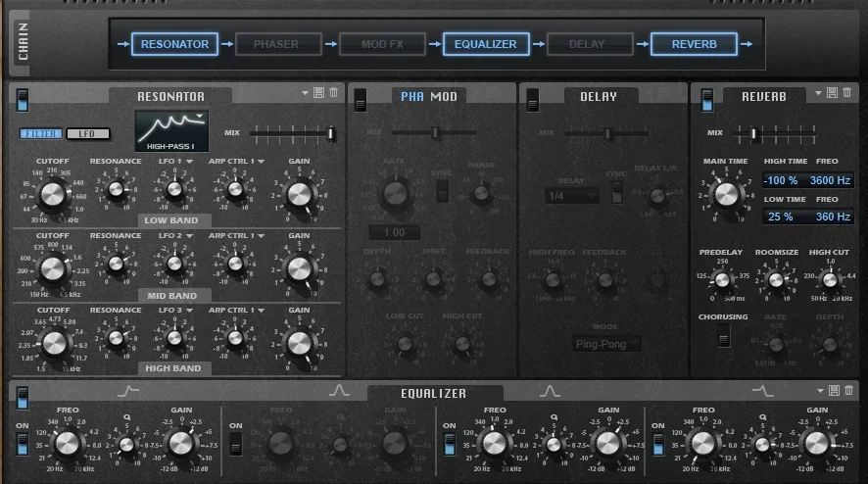This screenshot has height=484, width=868.
Task: Toggle the Delay power switch
Action: (x=533, y=100)
